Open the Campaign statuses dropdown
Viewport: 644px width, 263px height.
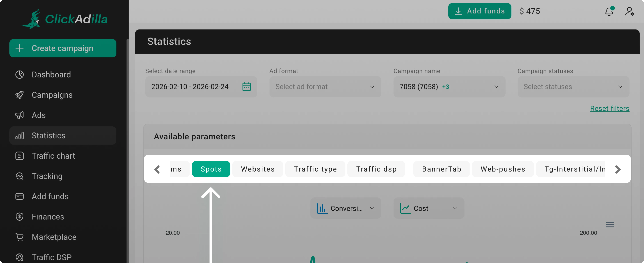pos(573,87)
